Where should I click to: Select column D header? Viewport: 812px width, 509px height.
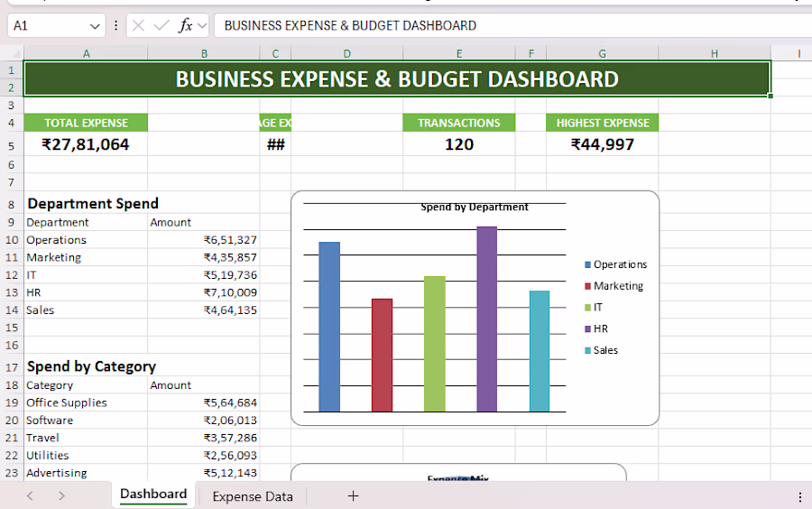[347, 54]
